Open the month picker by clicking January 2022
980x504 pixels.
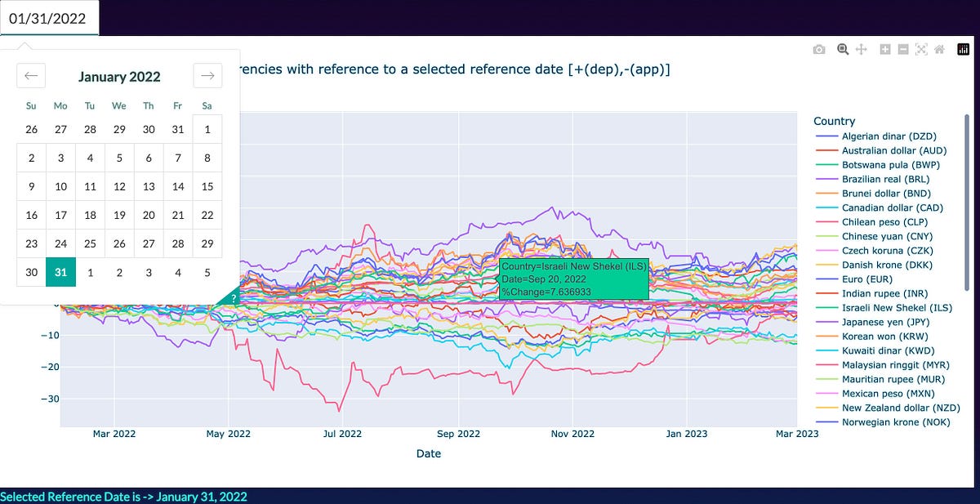119,77
